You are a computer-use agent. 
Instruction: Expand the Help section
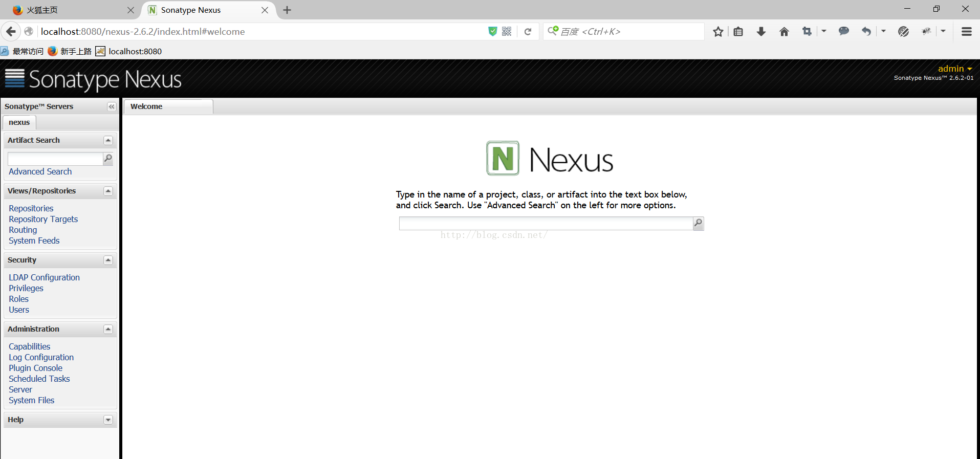(108, 420)
